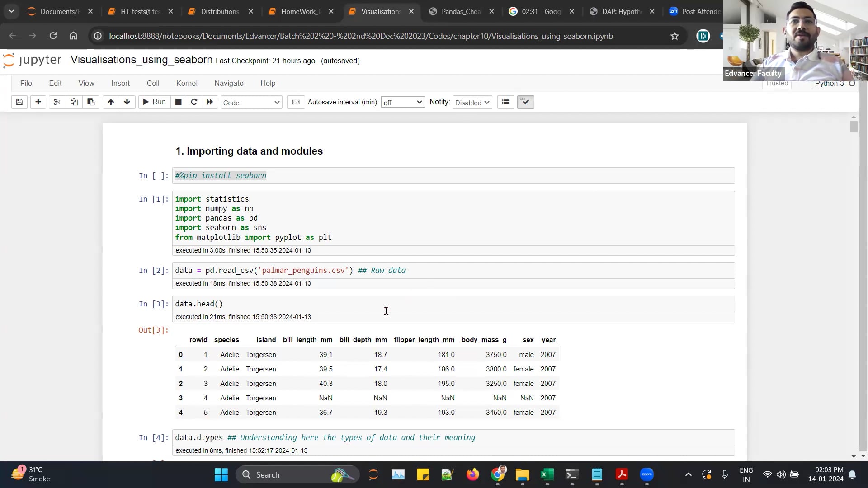Paste cells below icon
The image size is (868, 488).
pos(91,102)
